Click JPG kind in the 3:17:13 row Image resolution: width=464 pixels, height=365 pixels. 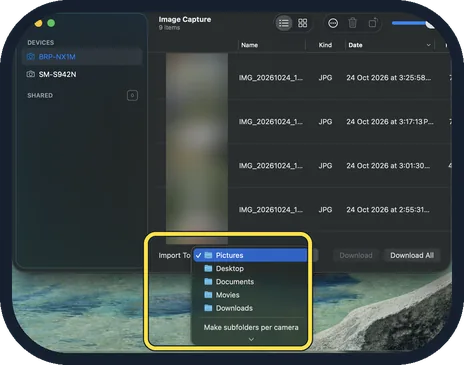pyautogui.click(x=325, y=122)
